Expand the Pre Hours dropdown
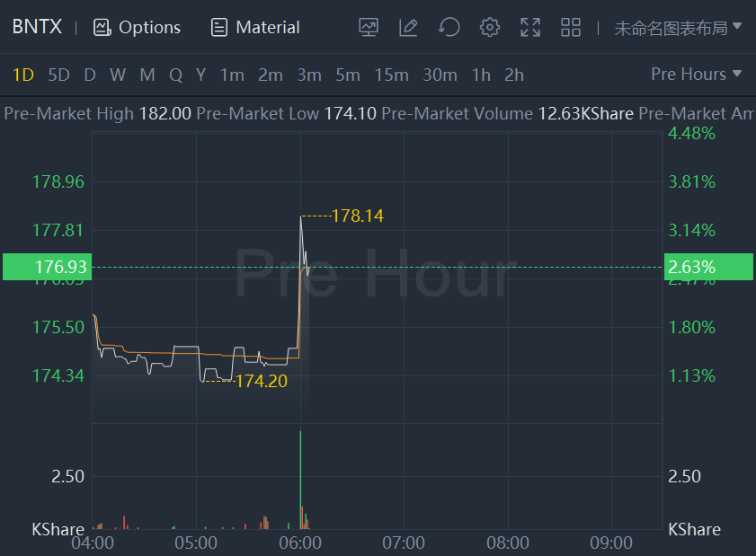This screenshot has height=556, width=756. 697,74
